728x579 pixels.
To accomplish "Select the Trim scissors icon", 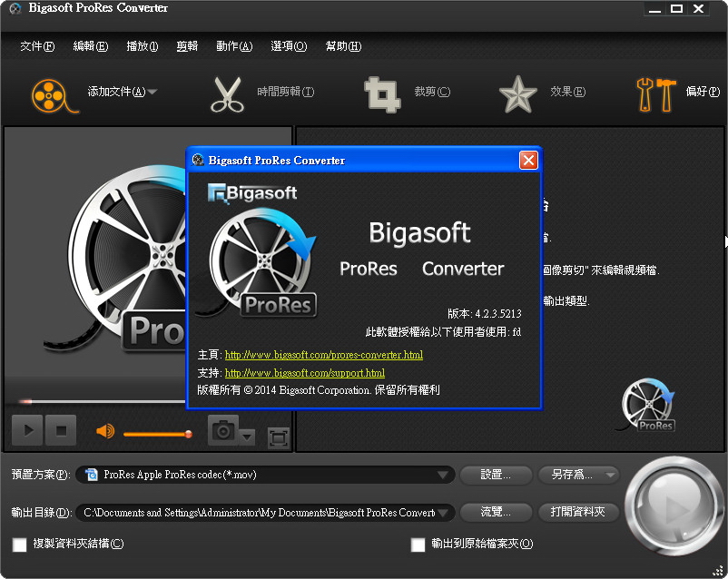I will pyautogui.click(x=228, y=93).
